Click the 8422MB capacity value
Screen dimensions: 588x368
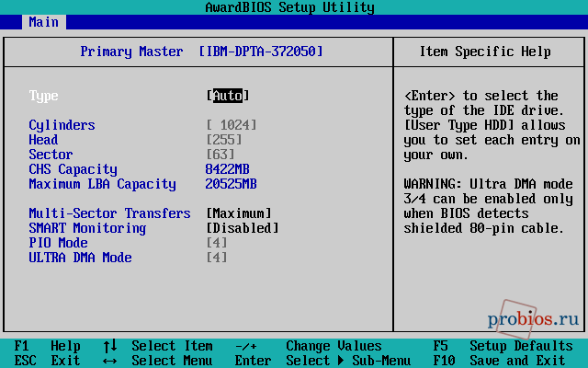point(227,169)
